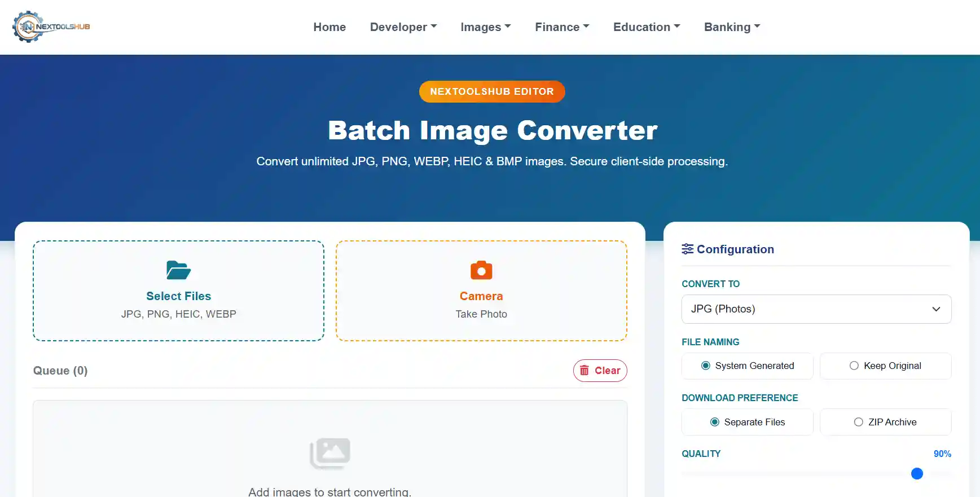Click the 90% quality value

(942, 454)
